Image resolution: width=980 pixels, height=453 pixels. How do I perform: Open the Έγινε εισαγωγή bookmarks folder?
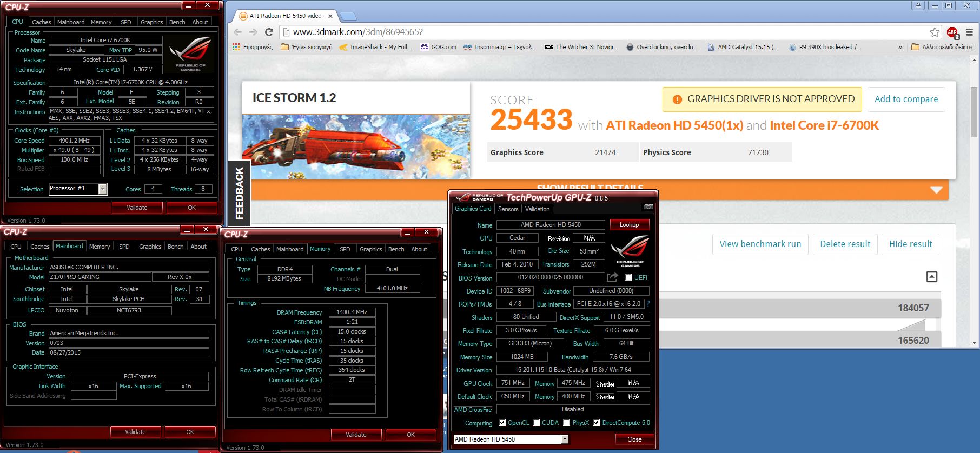tap(307, 47)
